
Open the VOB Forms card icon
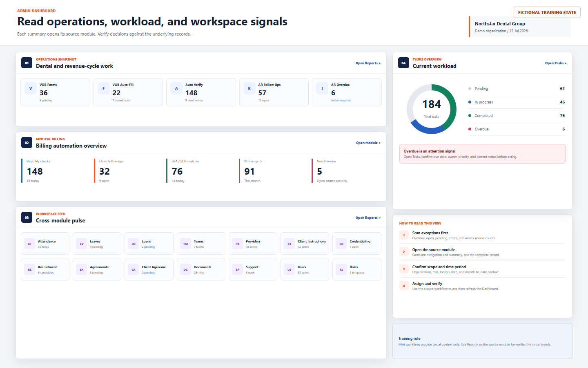click(x=31, y=88)
